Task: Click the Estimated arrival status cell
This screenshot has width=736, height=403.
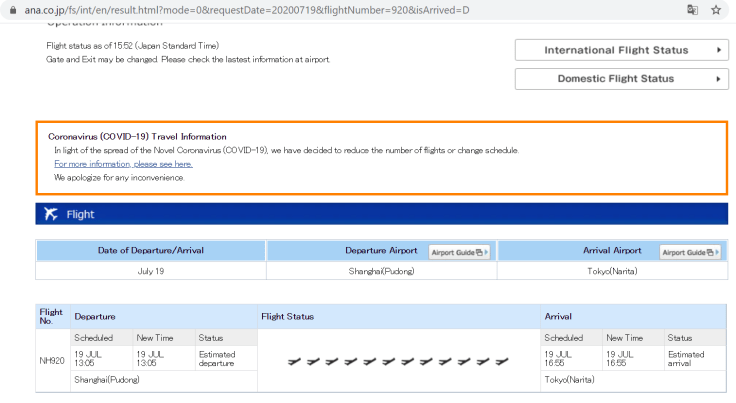Action: (x=686, y=359)
